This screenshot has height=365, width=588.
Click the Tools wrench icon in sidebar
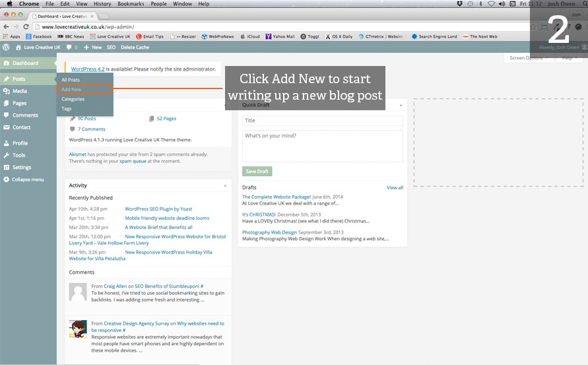click(x=6, y=155)
